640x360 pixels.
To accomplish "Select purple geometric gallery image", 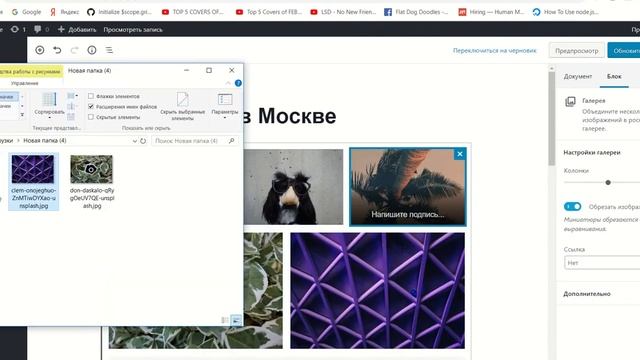I will point(377,291).
